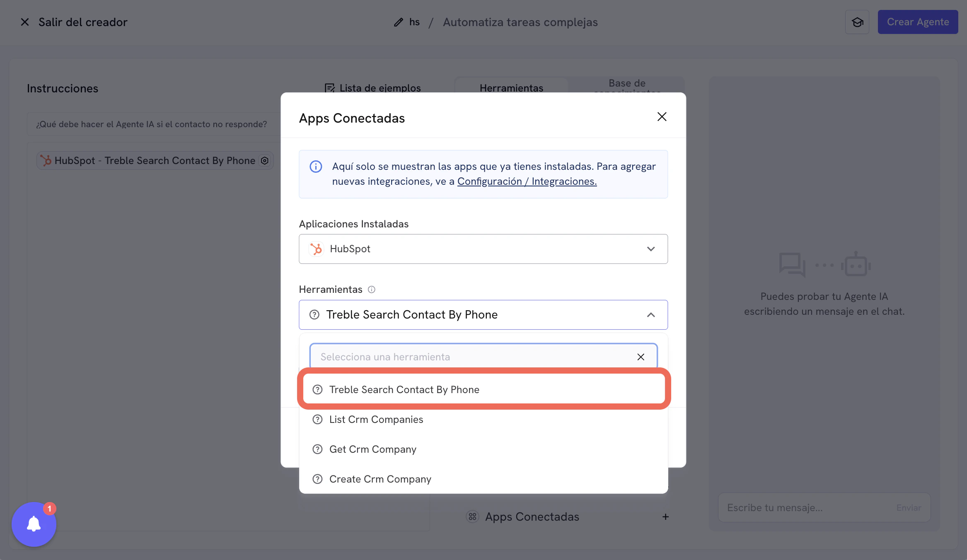This screenshot has height=560, width=967.
Task: Click the HubSpot logo in the dropdown
Action: [316, 249]
